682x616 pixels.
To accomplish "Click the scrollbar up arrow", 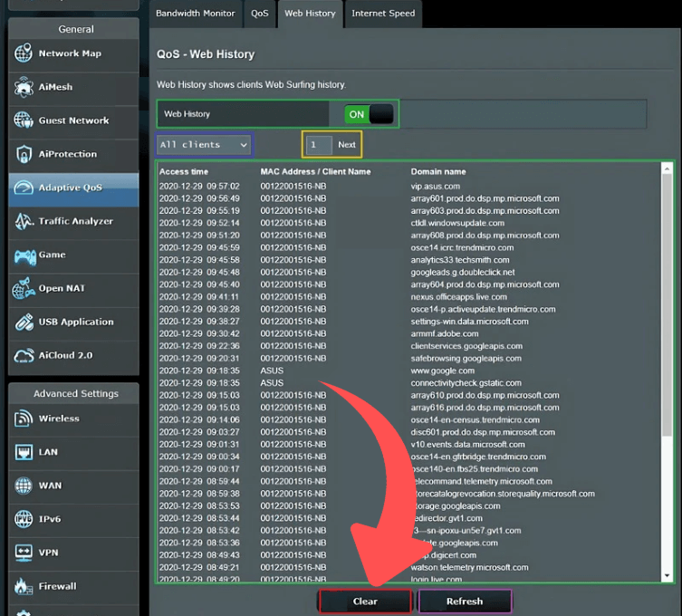I will [x=667, y=168].
